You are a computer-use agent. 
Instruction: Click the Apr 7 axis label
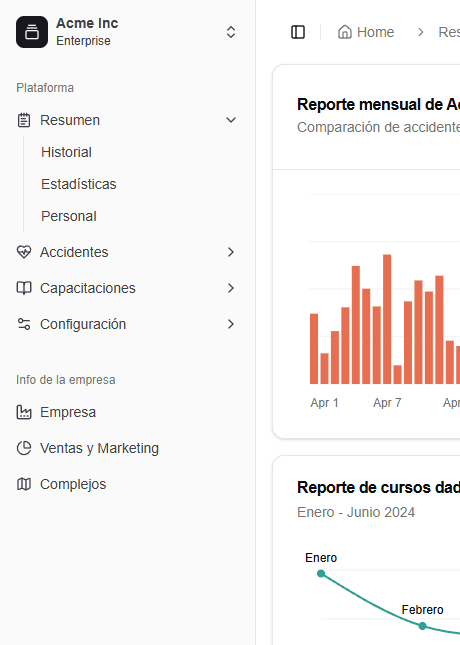point(387,403)
